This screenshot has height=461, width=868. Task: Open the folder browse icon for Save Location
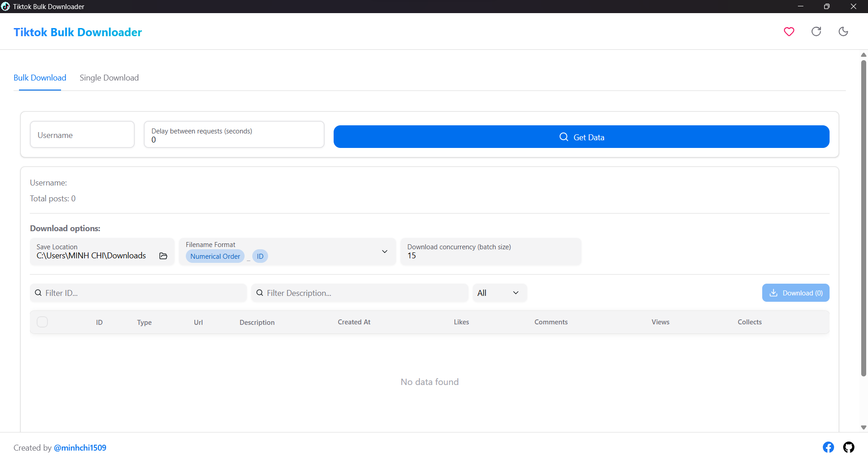[x=163, y=256]
